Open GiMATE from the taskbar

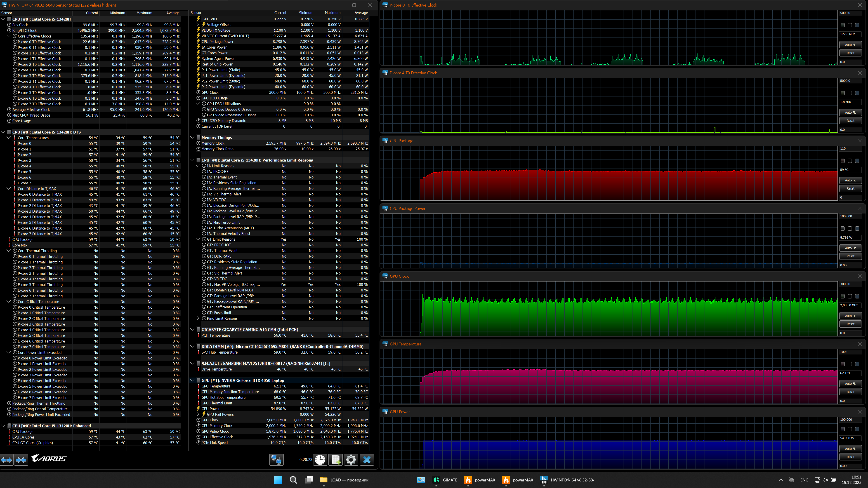click(445, 480)
